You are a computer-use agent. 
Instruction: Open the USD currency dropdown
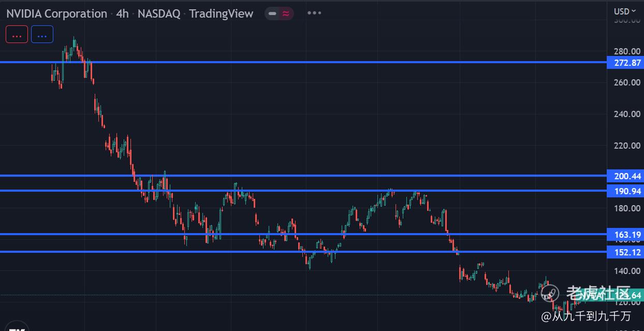click(625, 11)
